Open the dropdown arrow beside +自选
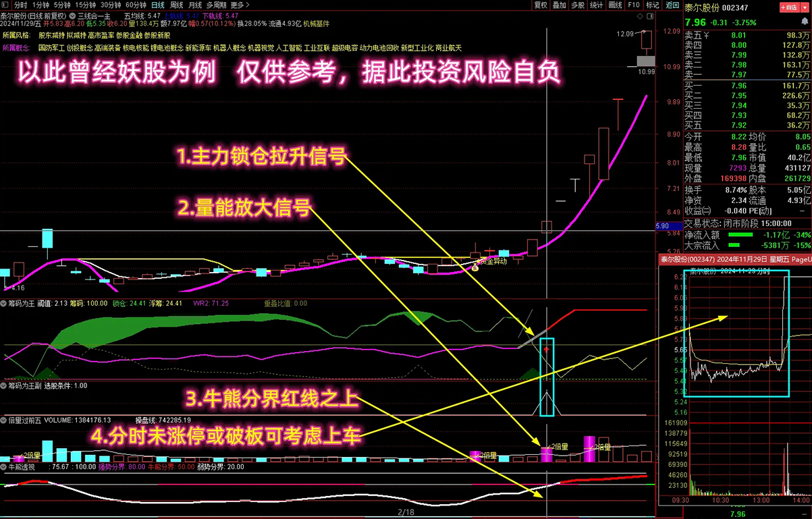Image resolution: width=812 pixels, height=519 pixels. click(x=805, y=8)
